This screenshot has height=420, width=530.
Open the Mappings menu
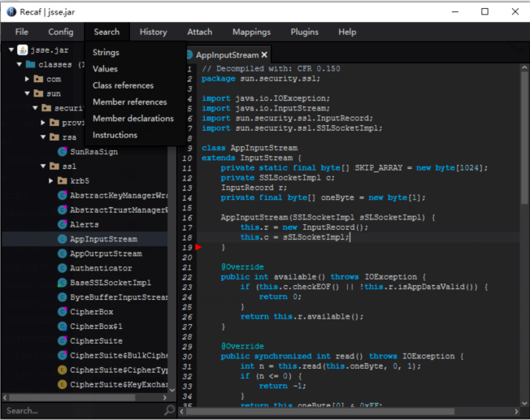tap(250, 32)
